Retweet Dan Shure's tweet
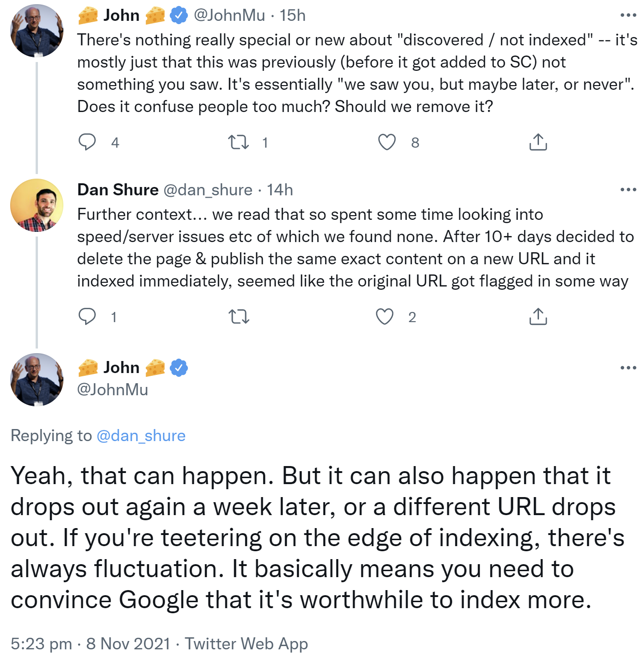 239,317
